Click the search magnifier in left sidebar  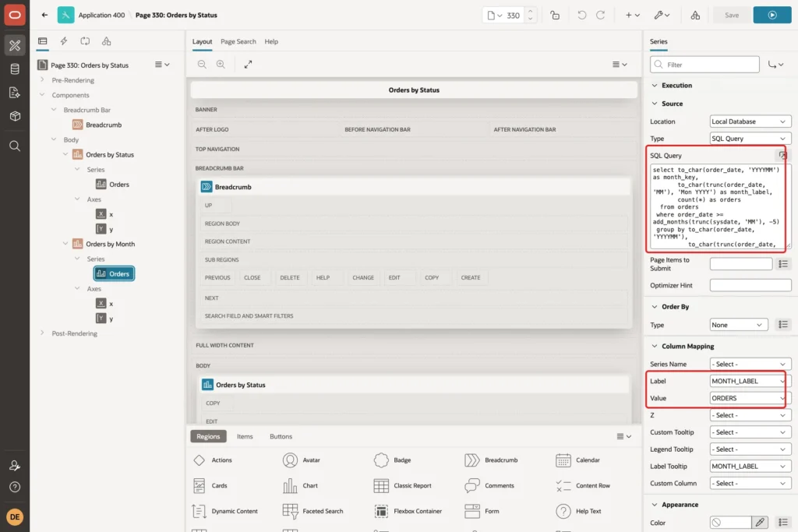tap(15, 146)
